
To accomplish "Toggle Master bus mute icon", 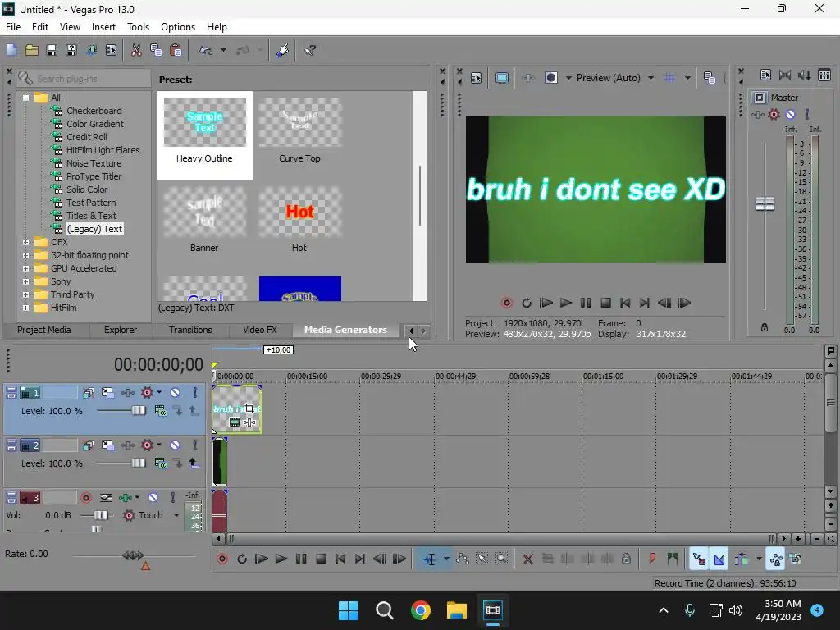I will (x=790, y=114).
